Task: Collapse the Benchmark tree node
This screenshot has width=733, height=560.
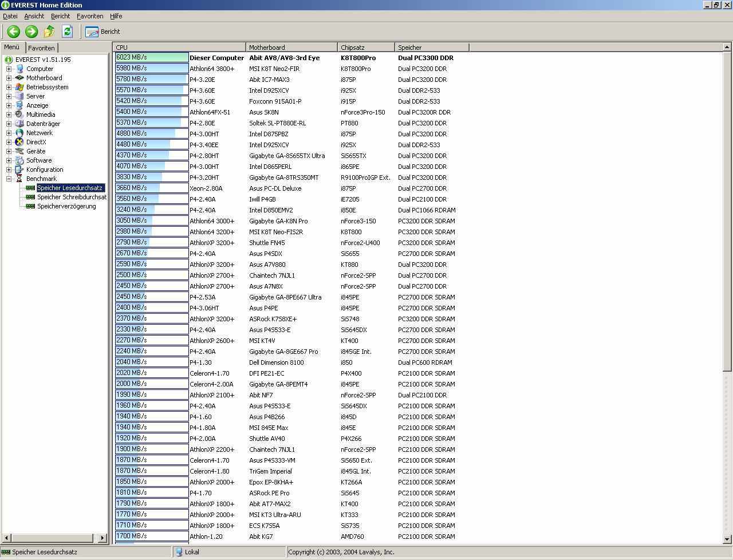Action: [9, 179]
